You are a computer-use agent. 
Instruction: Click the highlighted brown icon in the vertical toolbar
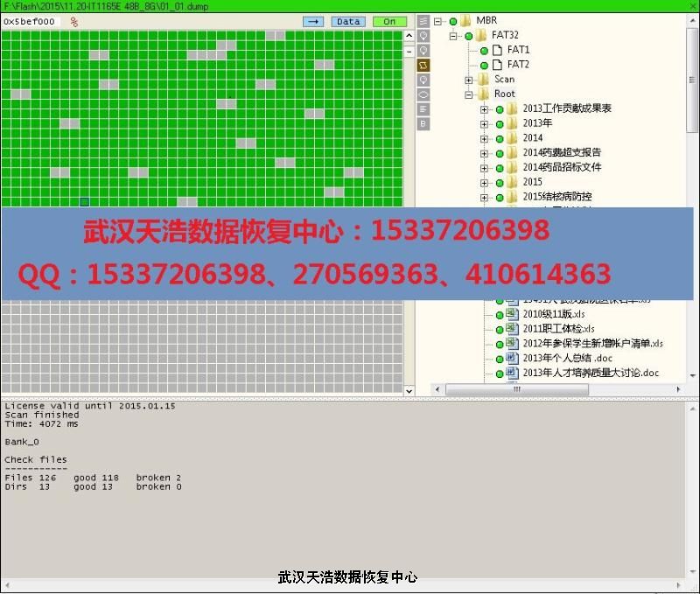(x=423, y=66)
